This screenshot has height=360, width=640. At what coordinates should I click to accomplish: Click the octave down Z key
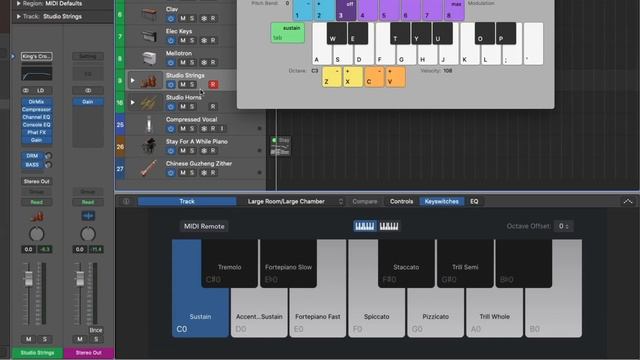click(x=332, y=77)
